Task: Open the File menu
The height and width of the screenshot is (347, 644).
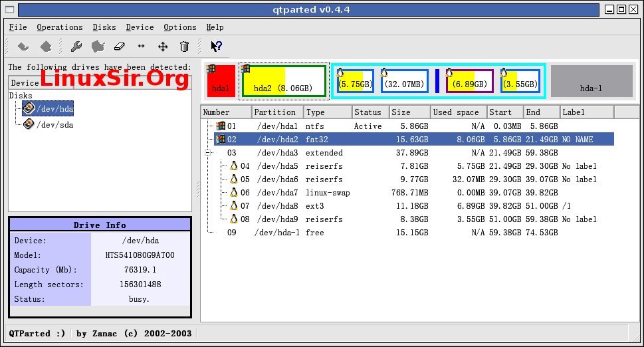Action: (x=18, y=27)
